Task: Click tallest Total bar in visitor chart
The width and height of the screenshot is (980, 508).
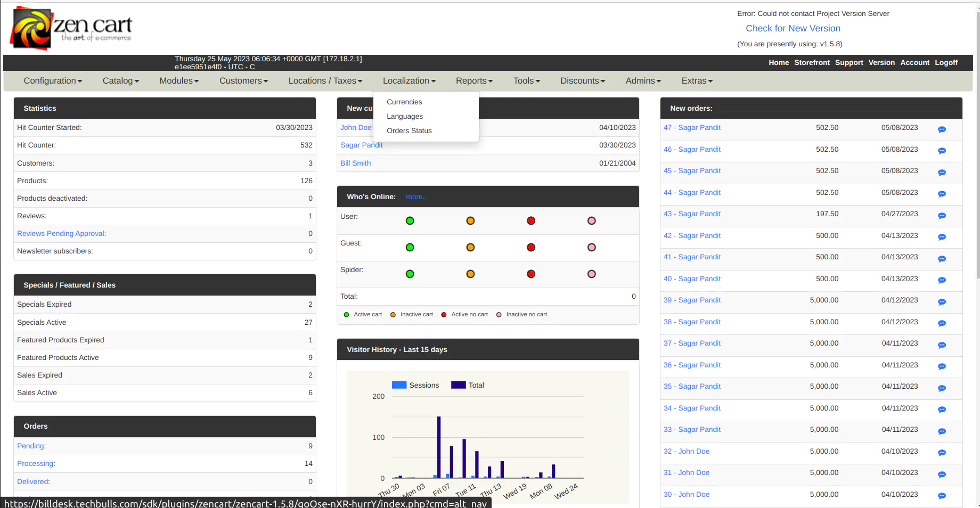Action: pos(439,447)
